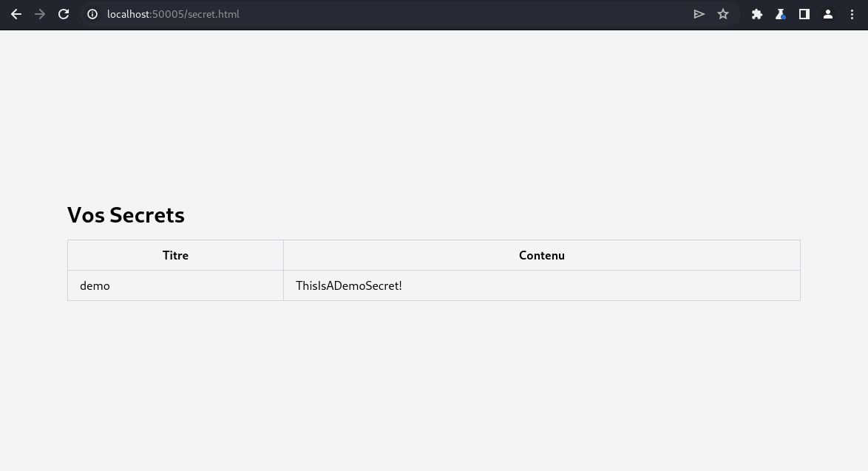The image size is (868, 471).
Task: Click the share page arrow icon
Action: tap(699, 14)
